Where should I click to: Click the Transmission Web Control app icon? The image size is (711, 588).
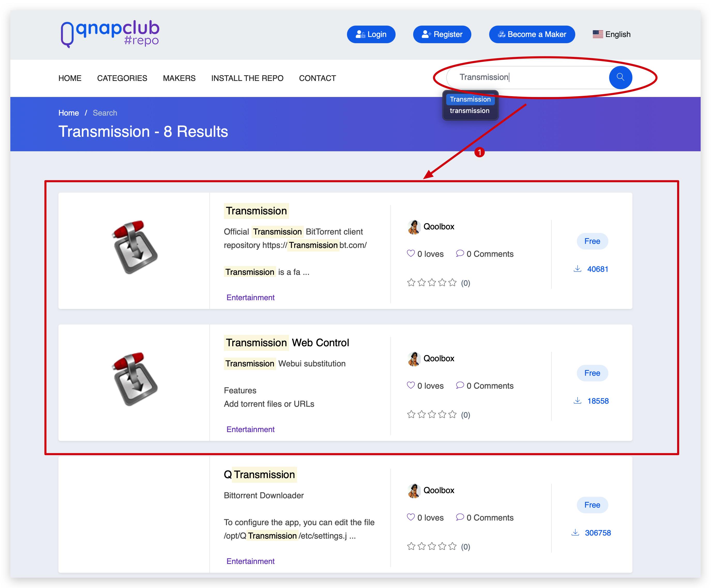point(134,379)
